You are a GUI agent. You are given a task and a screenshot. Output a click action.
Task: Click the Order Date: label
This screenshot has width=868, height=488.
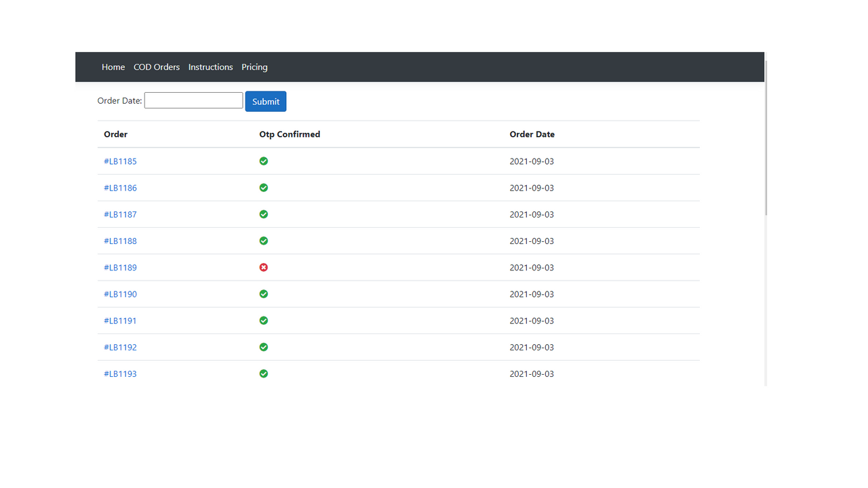pos(119,100)
